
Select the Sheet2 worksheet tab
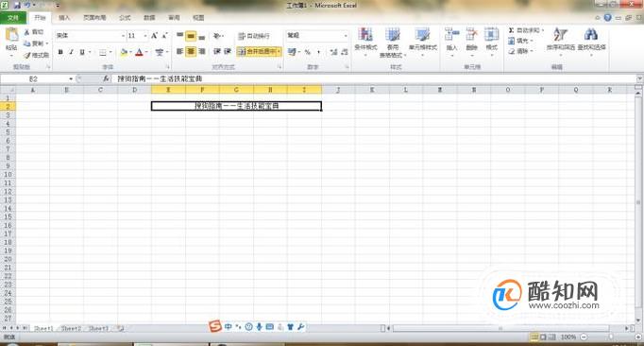tap(71, 328)
